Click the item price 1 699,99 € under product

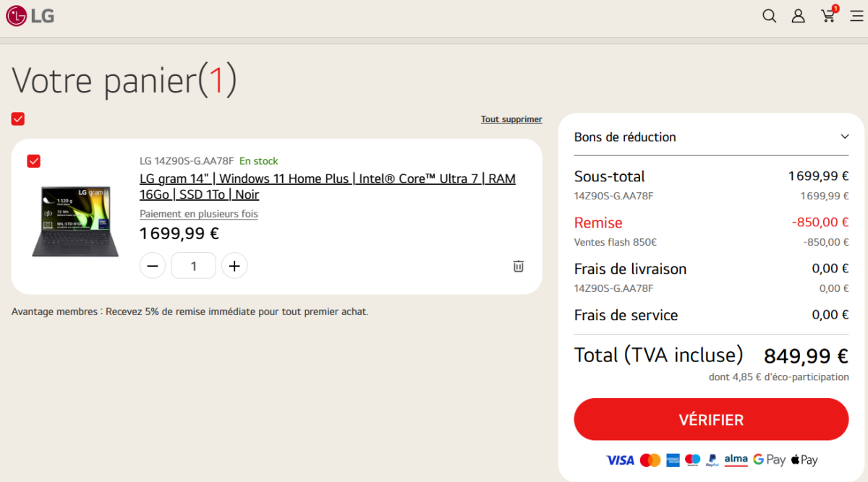point(179,233)
